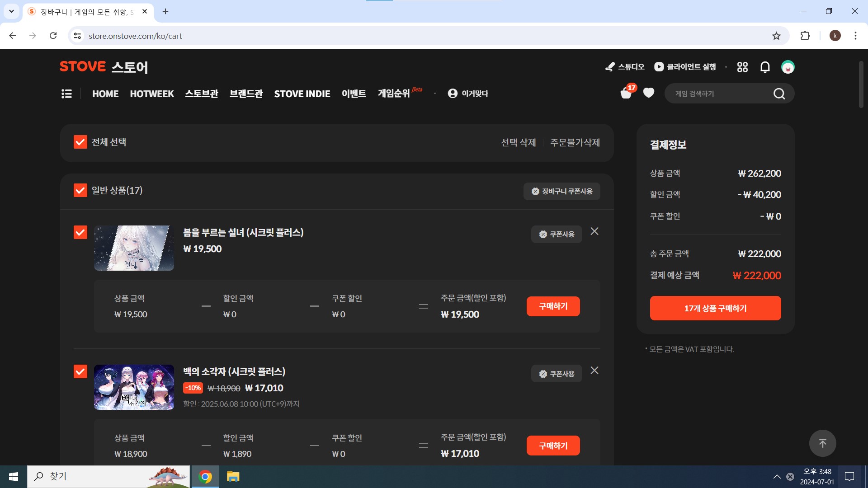Open the notifications bell icon
This screenshot has height=488, width=868.
pyautogui.click(x=765, y=67)
